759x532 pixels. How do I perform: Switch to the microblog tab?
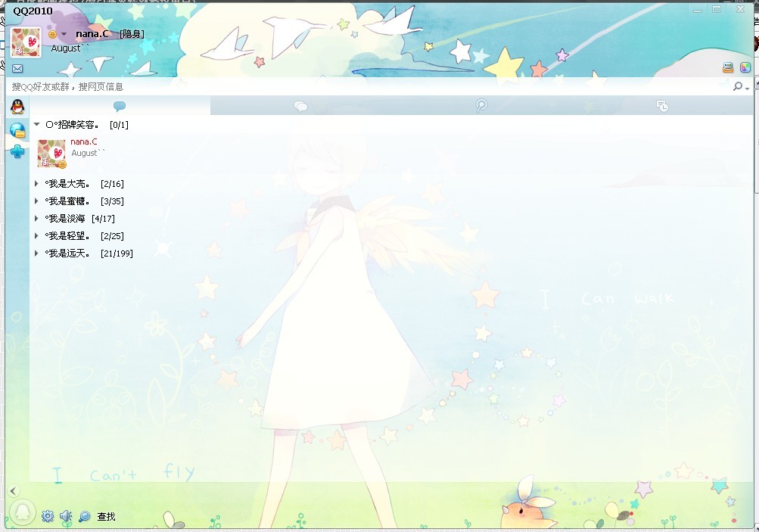pyautogui.click(x=481, y=105)
